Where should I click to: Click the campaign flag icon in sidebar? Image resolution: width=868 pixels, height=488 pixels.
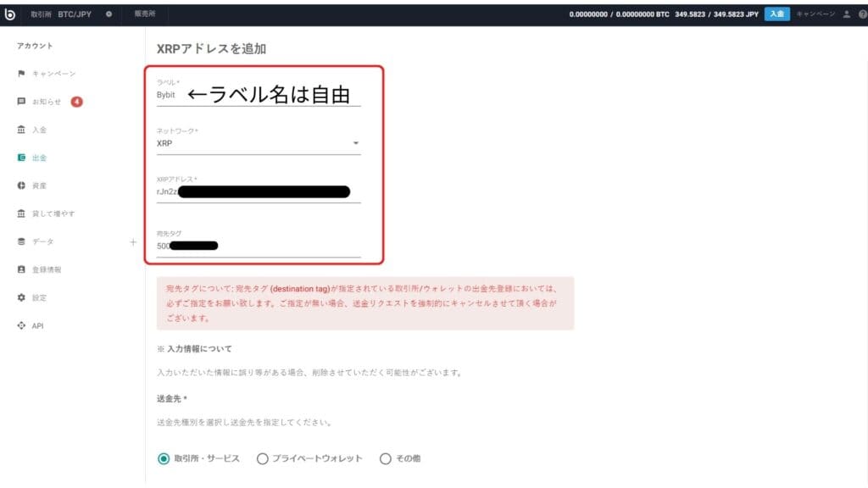21,73
